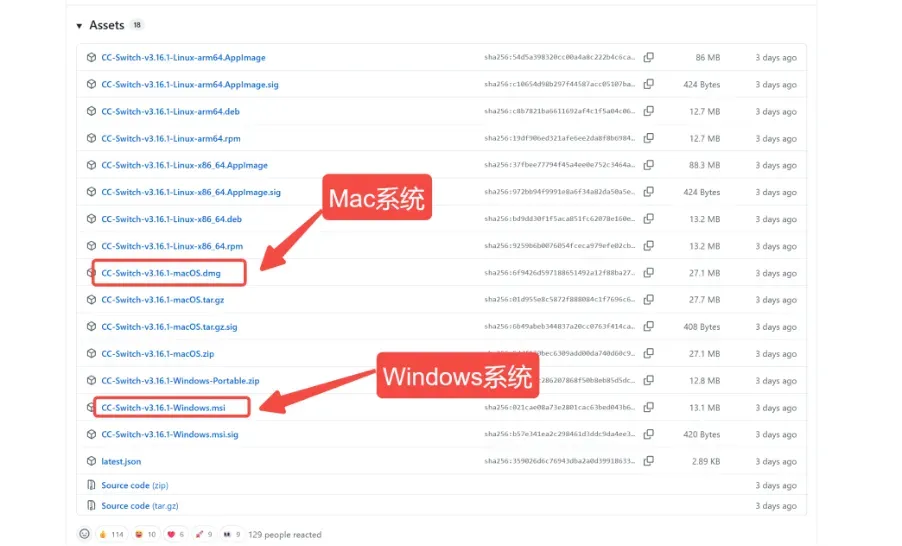The image size is (902, 546).
Task: Copy sha256 for Linux-arm64.AppImage
Action: [649, 58]
